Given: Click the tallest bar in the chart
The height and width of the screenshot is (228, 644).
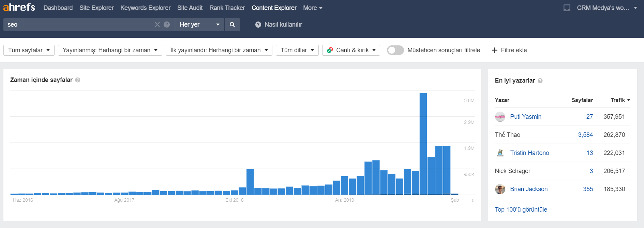Looking at the screenshot, I should coord(423,143).
